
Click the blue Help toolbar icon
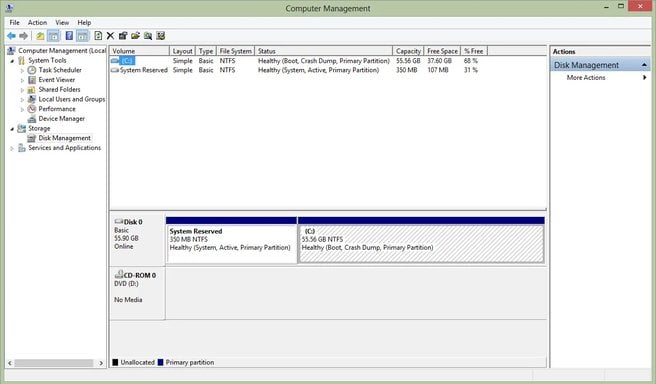(x=69, y=36)
